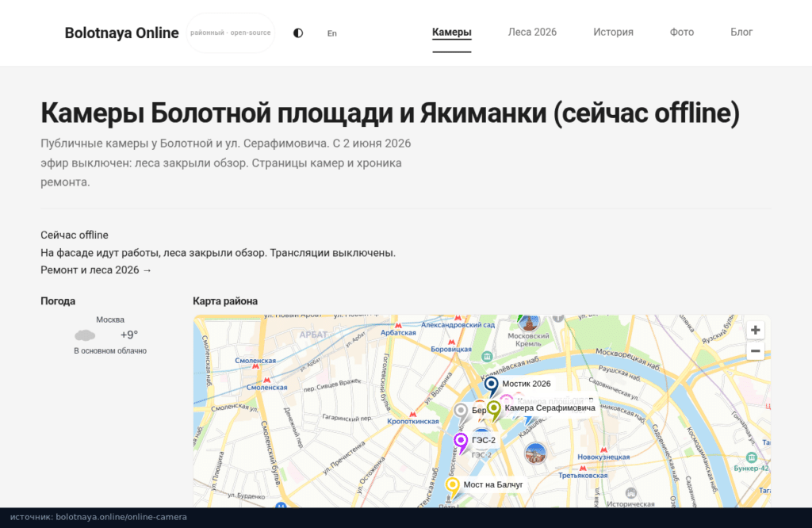The width and height of the screenshot is (812, 528).
Task: Click the Кропоткинская metro icon
Action: click(412, 414)
